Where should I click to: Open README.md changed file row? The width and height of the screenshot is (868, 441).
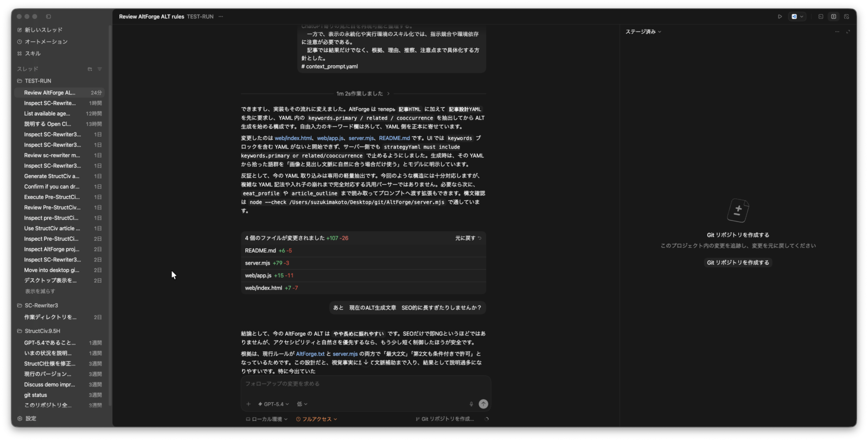click(363, 251)
